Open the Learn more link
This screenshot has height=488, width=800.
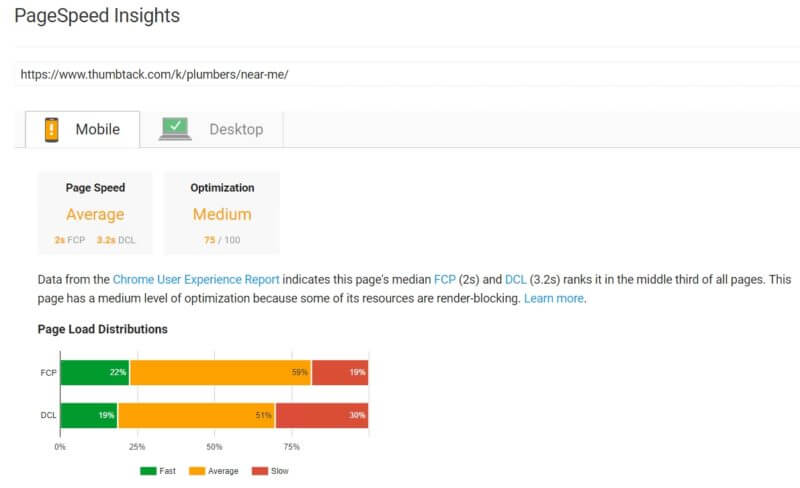(554, 299)
